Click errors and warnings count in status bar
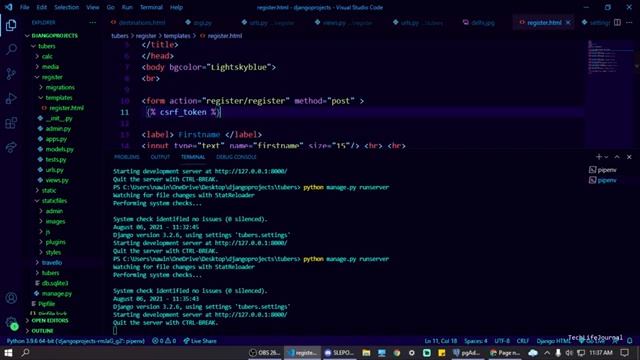The height and width of the screenshot is (360, 640). [164, 341]
